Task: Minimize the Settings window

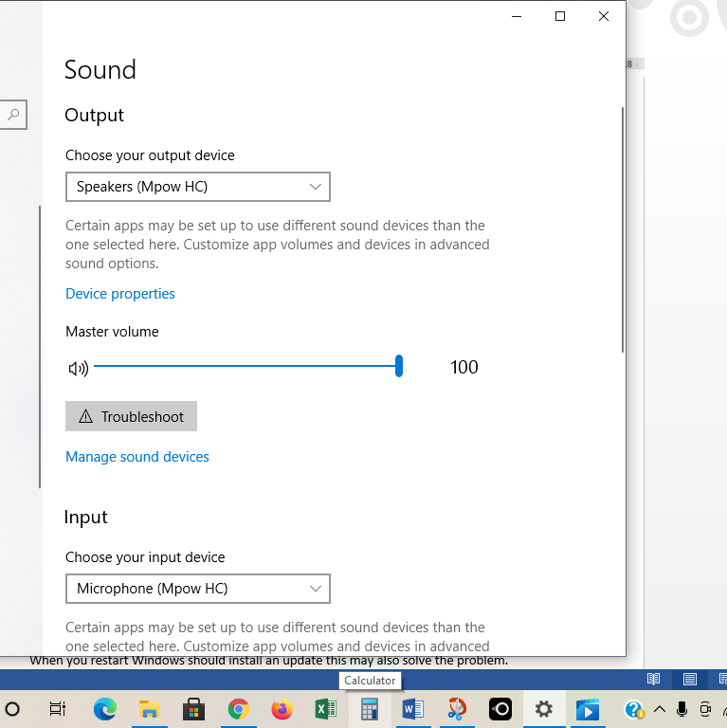Action: tap(517, 16)
